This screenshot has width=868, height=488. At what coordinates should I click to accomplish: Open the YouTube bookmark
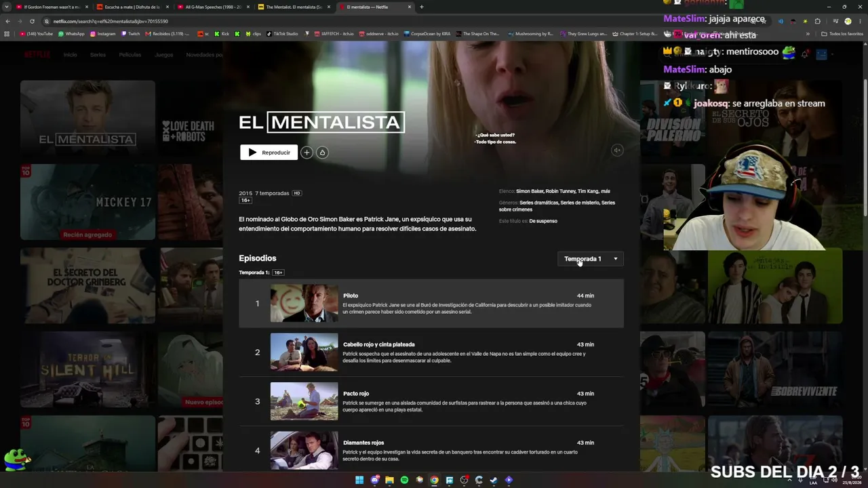tap(37, 34)
